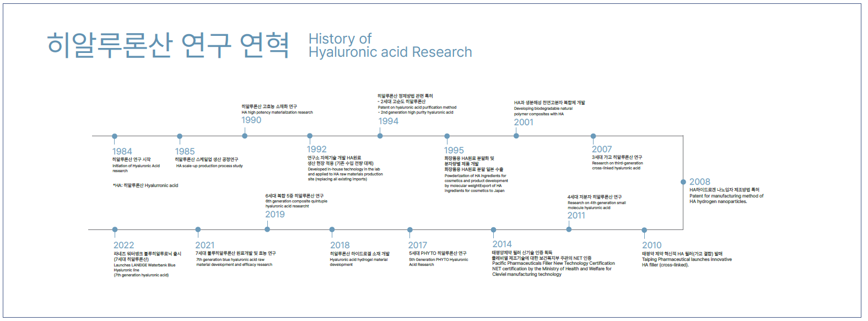Click the 1994 year label
The height and width of the screenshot is (321, 868).
click(x=388, y=121)
